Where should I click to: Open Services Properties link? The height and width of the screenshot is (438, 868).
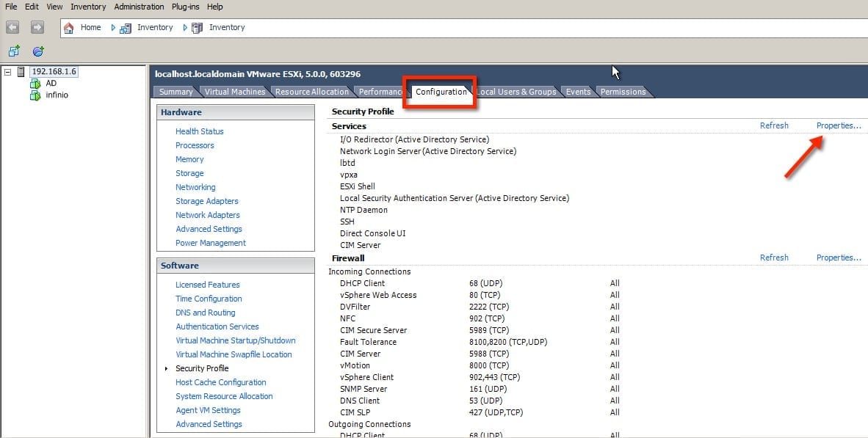(839, 125)
